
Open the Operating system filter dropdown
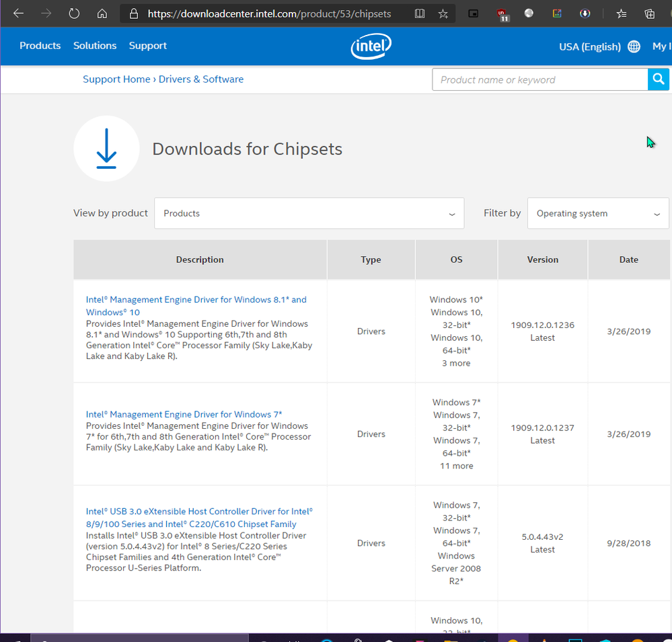pos(597,213)
